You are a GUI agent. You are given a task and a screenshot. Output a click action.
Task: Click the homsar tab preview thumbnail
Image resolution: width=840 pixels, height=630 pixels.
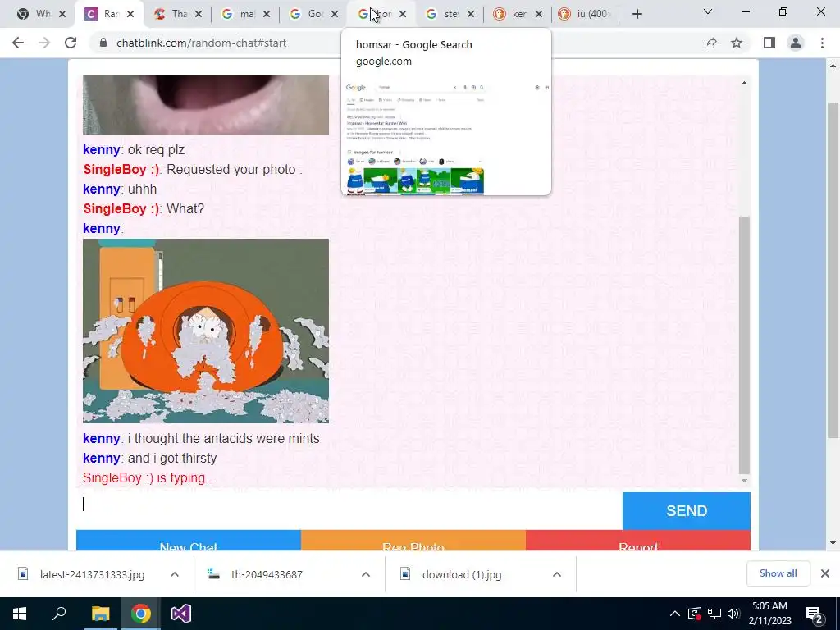click(445, 137)
